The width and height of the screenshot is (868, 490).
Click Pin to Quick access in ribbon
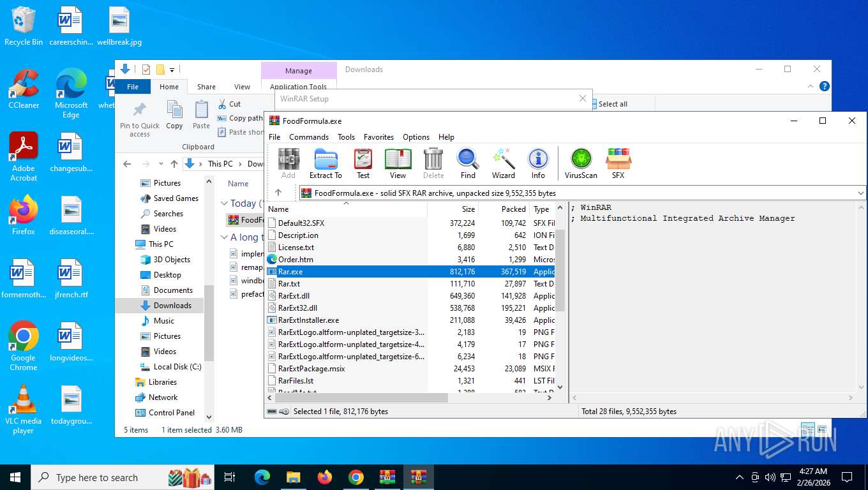[x=140, y=120]
